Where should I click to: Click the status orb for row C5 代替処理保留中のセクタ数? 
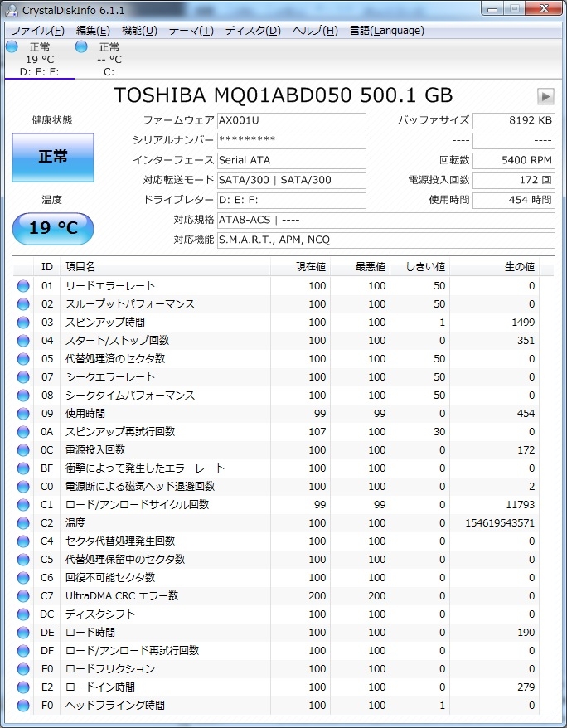coord(23,560)
